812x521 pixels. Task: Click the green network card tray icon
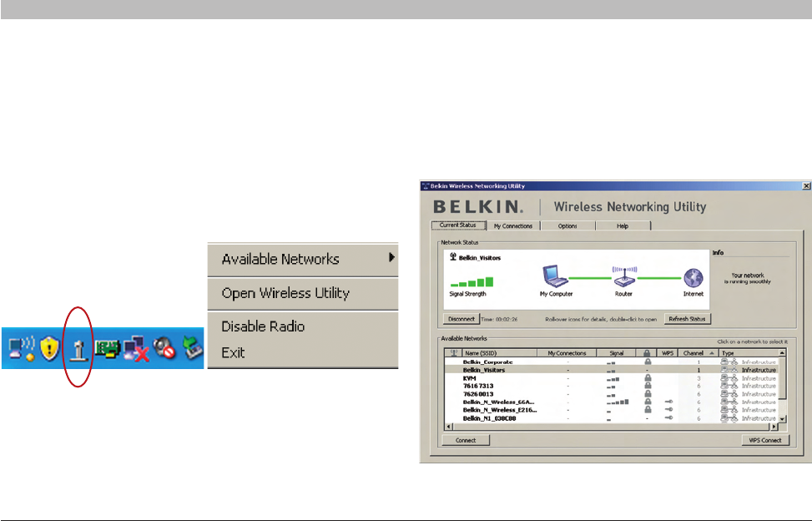click(107, 349)
